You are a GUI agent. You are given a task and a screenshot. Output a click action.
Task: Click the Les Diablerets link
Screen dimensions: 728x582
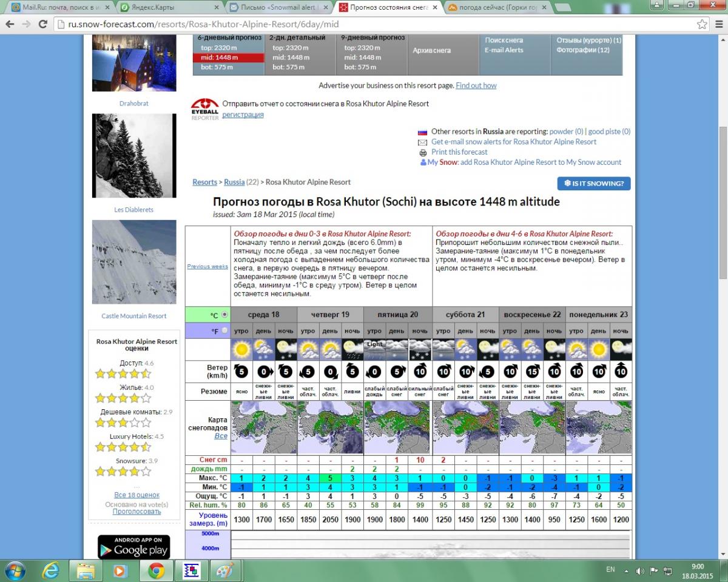tap(133, 210)
